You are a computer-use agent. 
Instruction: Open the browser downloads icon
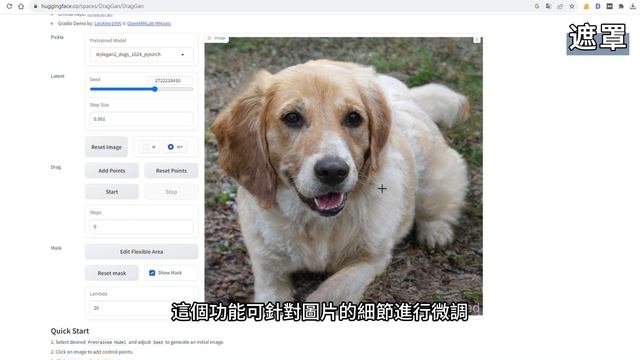(x=633, y=6)
